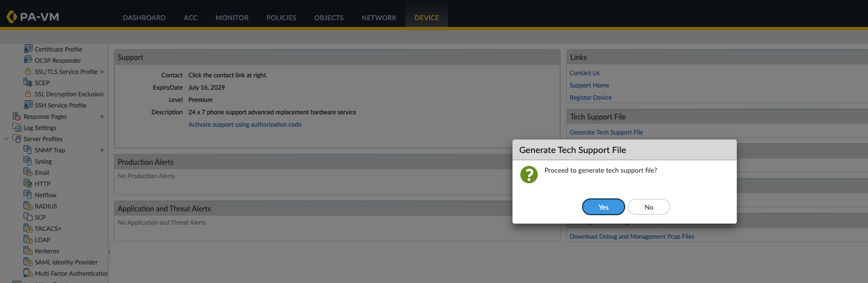Screen dimensions: 868x283
Task: Switch to the OBJECTS tab
Action: 329,17
